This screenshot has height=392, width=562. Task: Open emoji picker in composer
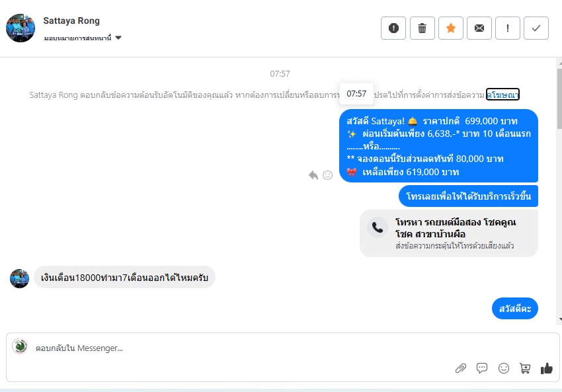504,368
